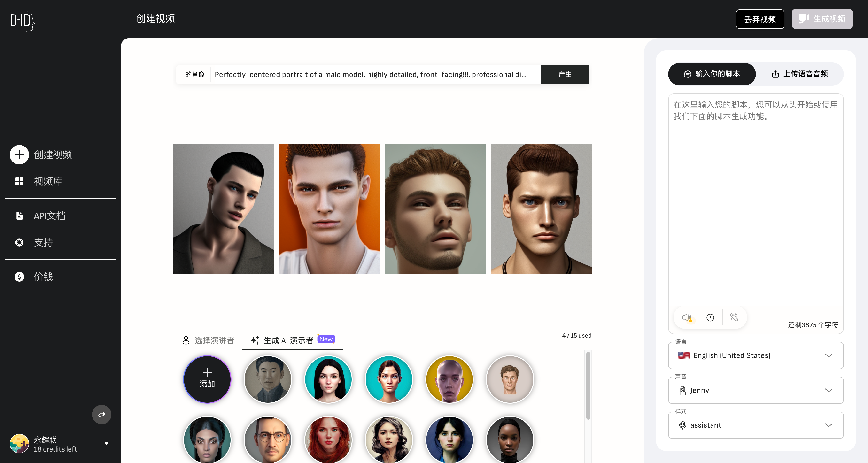Choose the young man on beige avatar
The height and width of the screenshot is (463, 868).
[x=510, y=379]
